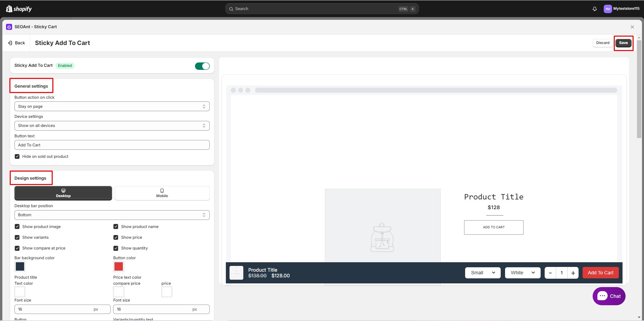The width and height of the screenshot is (644, 321).
Task: Open the Button action on click dropdown
Action: pos(112,106)
